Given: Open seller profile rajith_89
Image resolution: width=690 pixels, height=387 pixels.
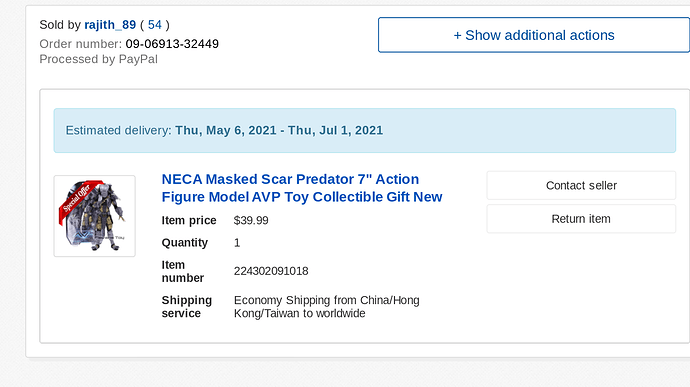Looking at the screenshot, I should [110, 25].
